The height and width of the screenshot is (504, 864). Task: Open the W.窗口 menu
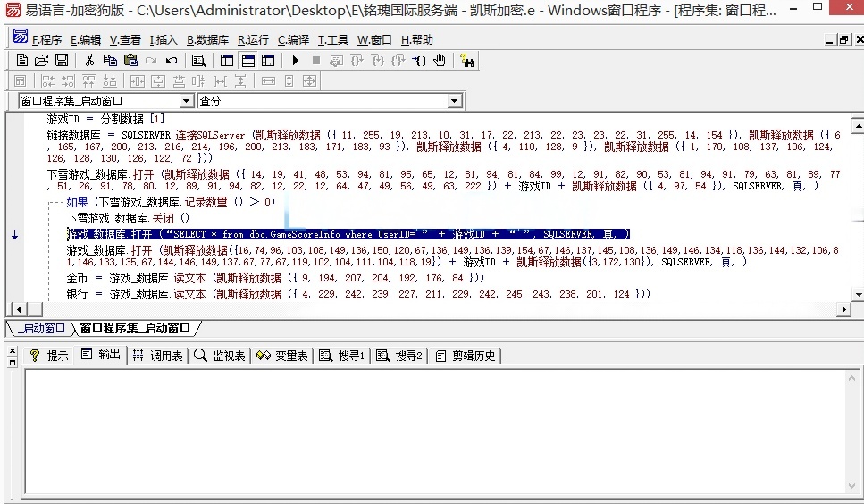pyautogui.click(x=374, y=39)
